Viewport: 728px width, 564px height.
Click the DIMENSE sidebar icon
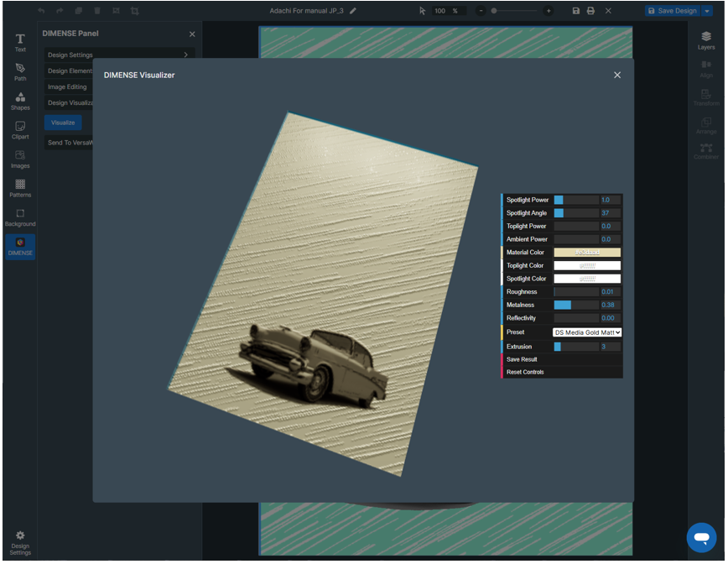point(20,247)
